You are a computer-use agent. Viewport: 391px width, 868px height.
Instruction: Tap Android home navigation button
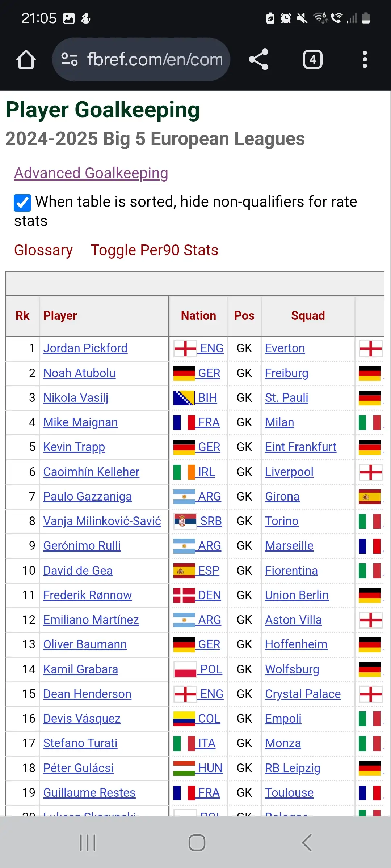click(x=197, y=843)
